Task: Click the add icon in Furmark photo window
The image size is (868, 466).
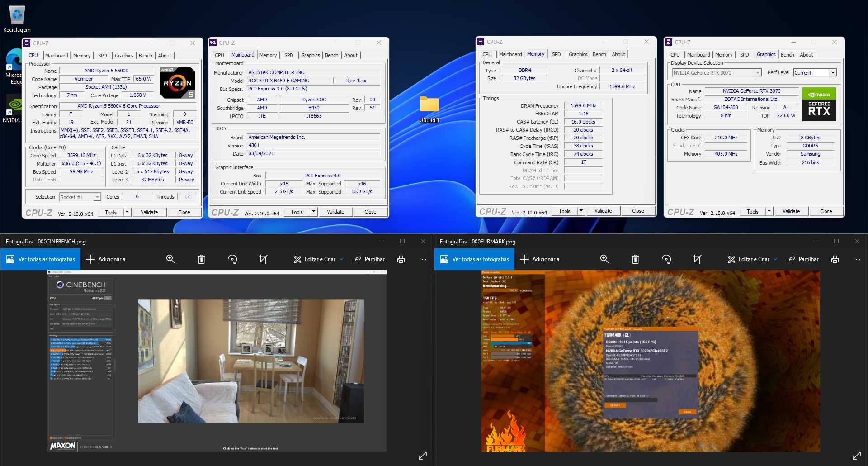Action: 524,259
